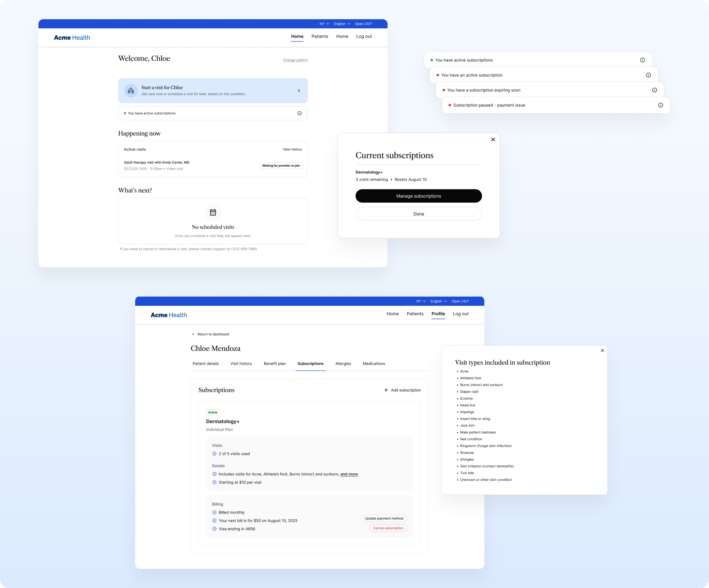Image resolution: width=709 pixels, height=588 pixels.
Task: Click View history in Active visits
Action: coord(292,149)
